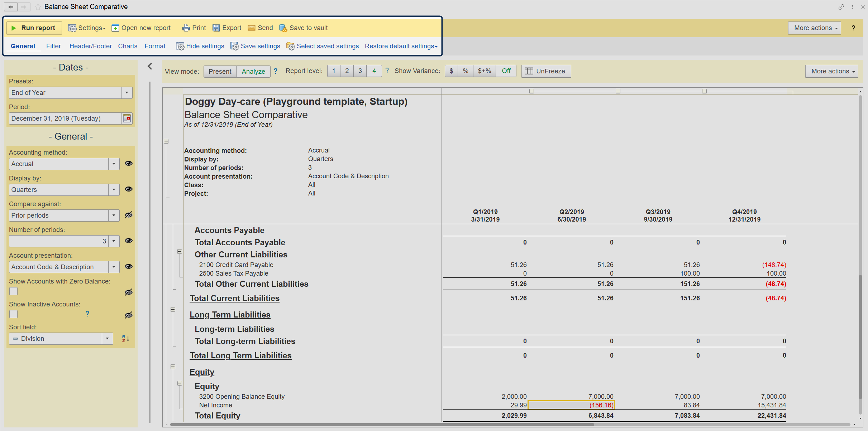
Task: Favorite the report with star icon
Action: click(38, 7)
